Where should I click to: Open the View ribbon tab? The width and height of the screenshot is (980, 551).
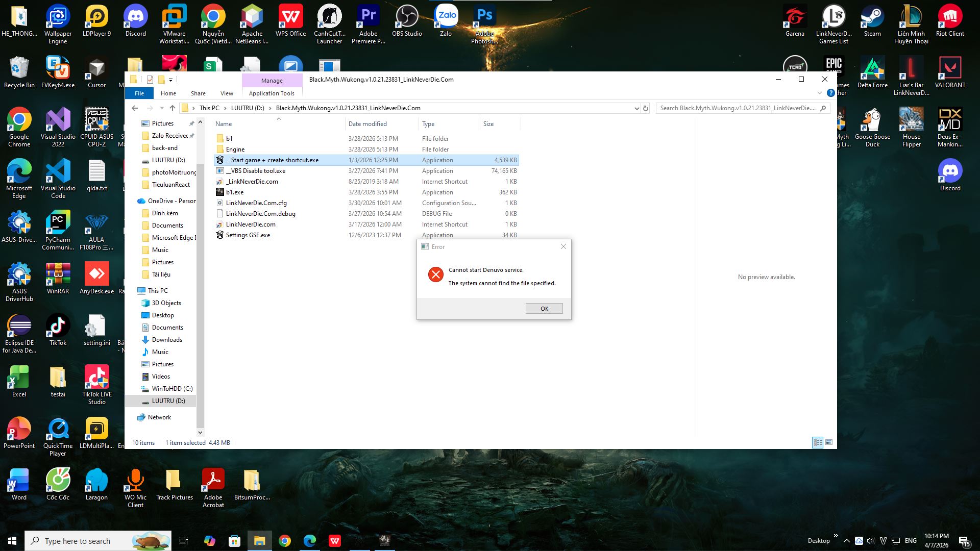click(227, 93)
